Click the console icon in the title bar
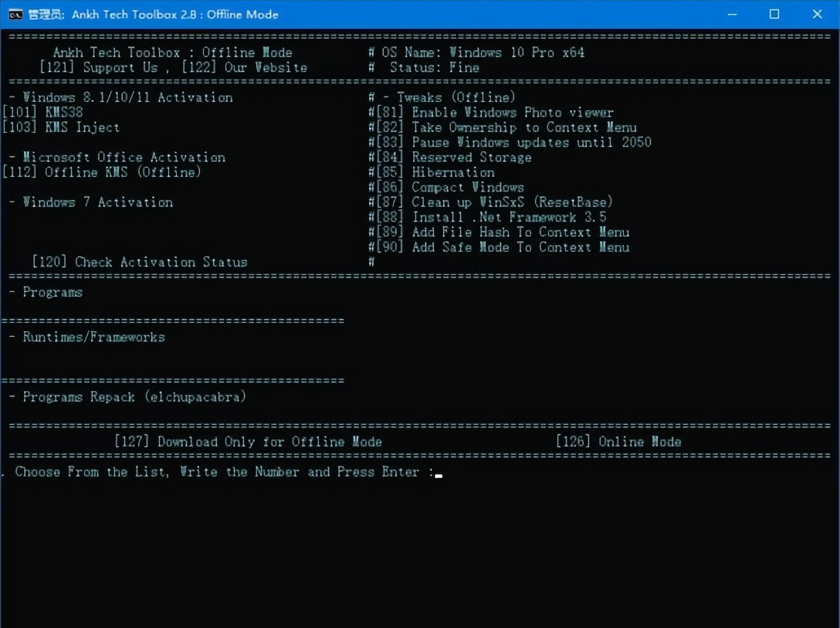Viewport: 840px width, 628px height. 16,14
